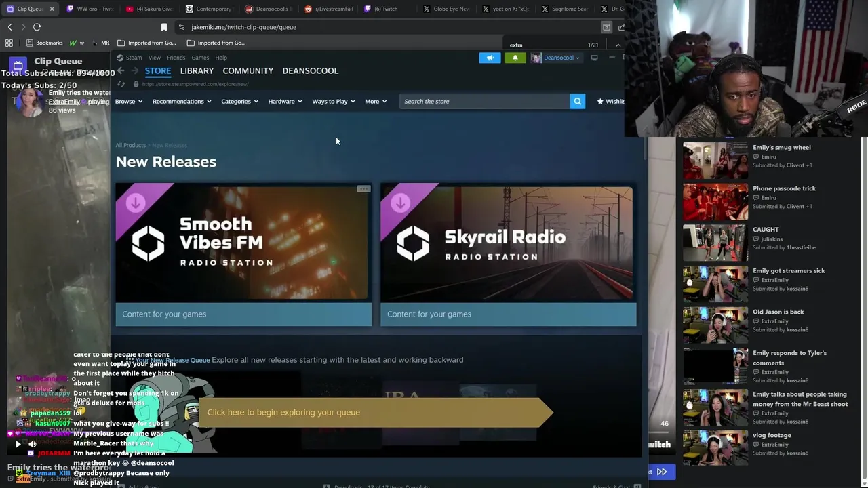Click Wishlist star button
The height and width of the screenshot is (488, 868).
(x=610, y=101)
